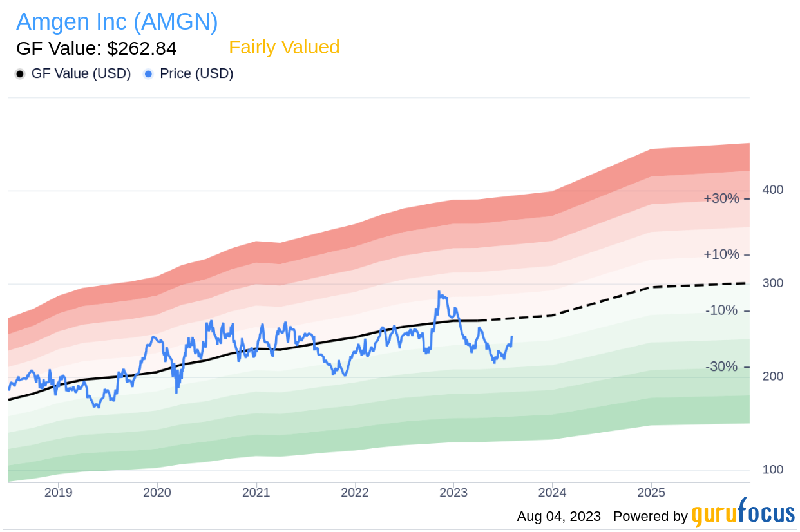This screenshot has height=532, width=800.
Task: Click the gurufocus logo
Action: [743, 514]
